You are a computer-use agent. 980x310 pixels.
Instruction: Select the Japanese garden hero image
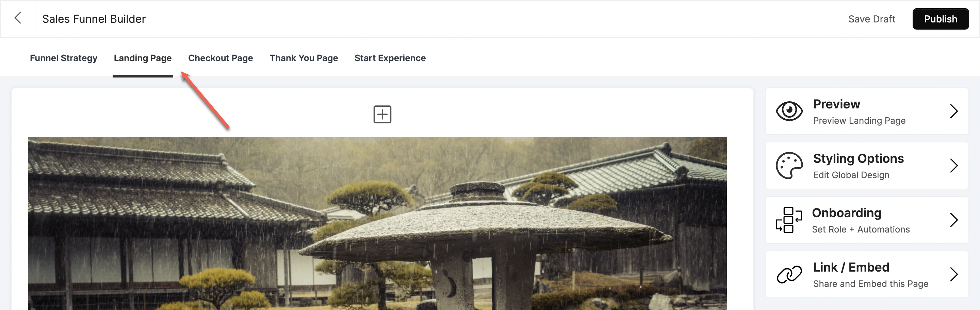pyautogui.click(x=377, y=223)
